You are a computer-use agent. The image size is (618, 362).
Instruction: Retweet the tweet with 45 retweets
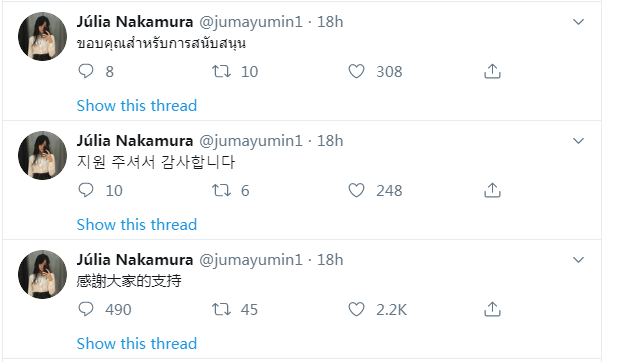point(221,310)
